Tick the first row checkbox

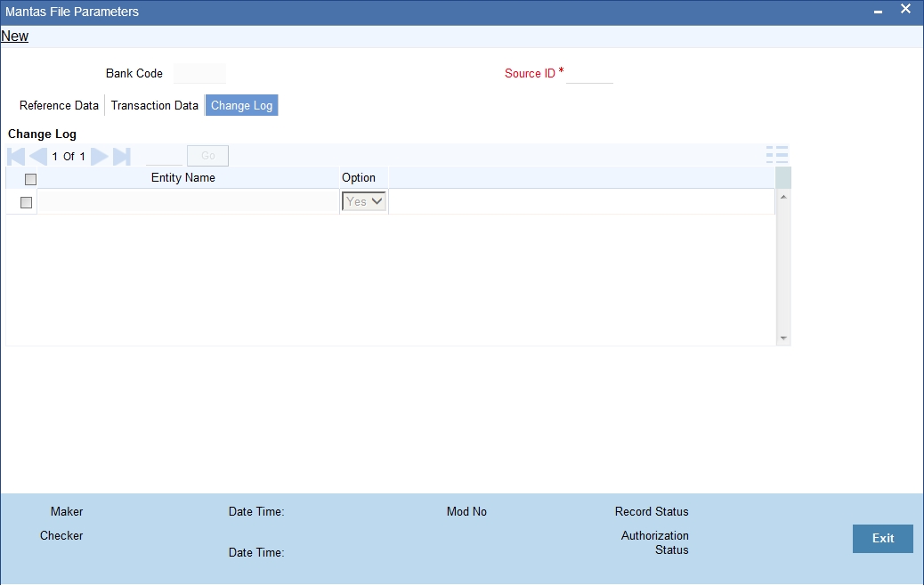coord(26,202)
